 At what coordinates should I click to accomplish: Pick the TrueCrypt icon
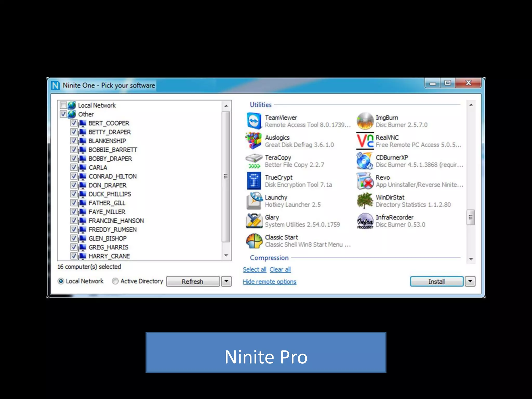(254, 181)
